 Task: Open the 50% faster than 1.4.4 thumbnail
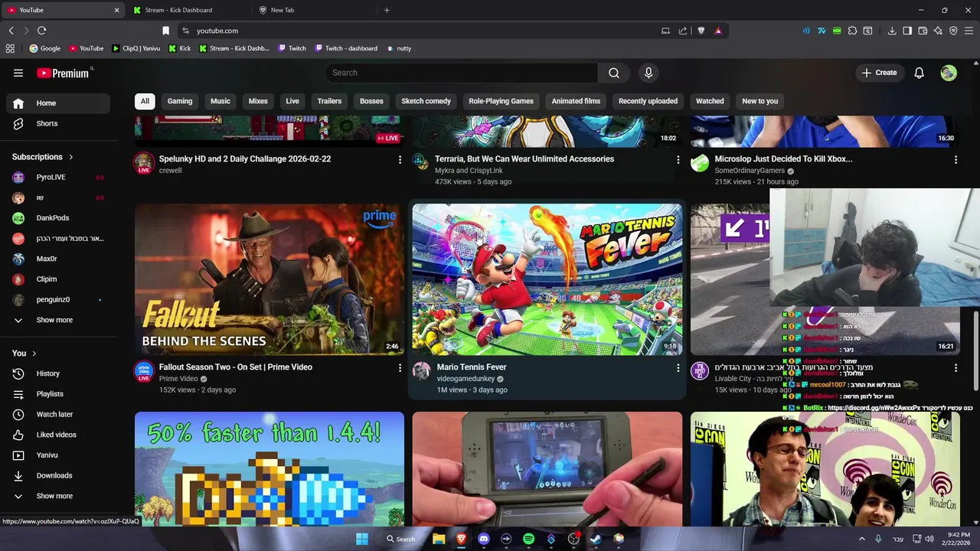(x=269, y=469)
